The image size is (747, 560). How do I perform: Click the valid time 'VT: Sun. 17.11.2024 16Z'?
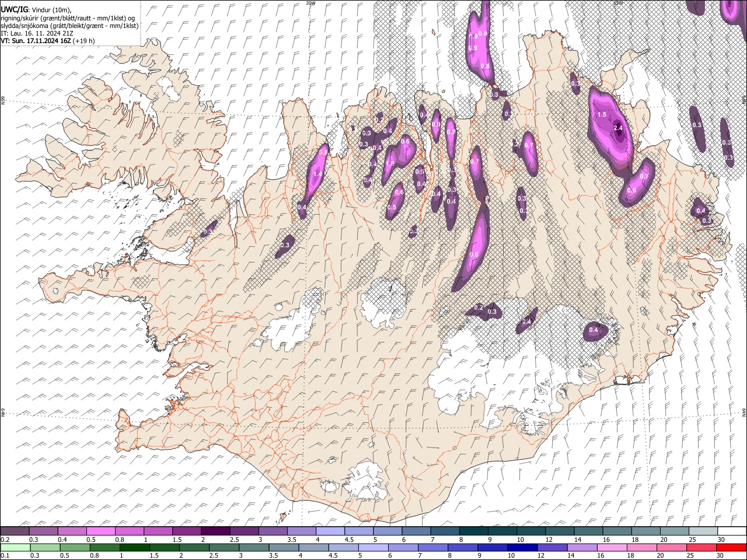(x=35, y=41)
